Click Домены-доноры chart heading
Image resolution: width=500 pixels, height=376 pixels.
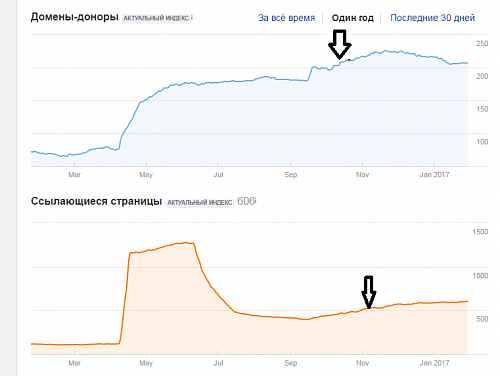[x=75, y=17]
